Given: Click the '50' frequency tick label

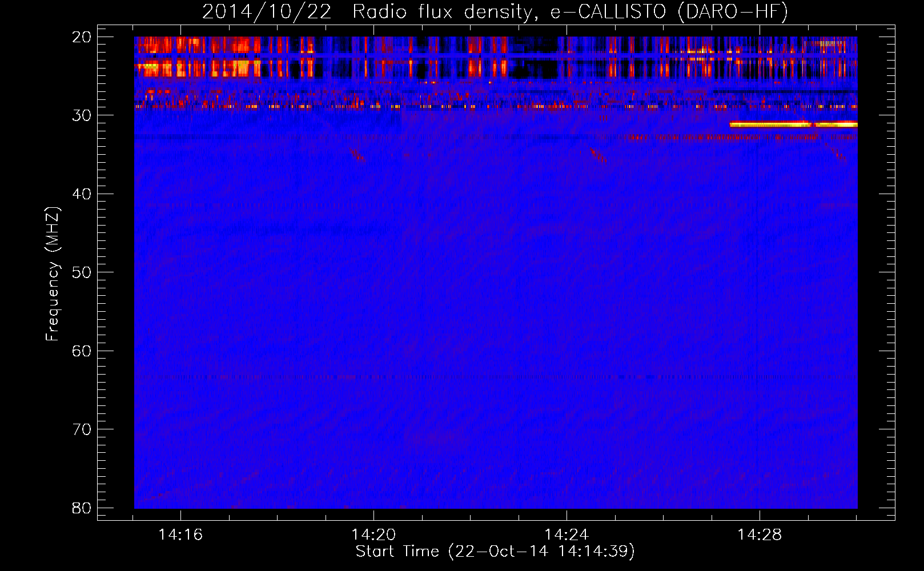Looking at the screenshot, I should coord(82,272).
